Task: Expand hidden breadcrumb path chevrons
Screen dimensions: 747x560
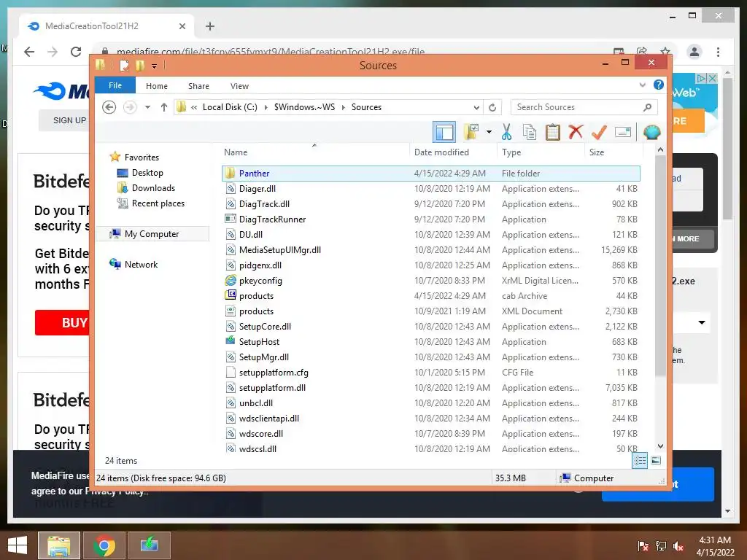Action: point(194,107)
